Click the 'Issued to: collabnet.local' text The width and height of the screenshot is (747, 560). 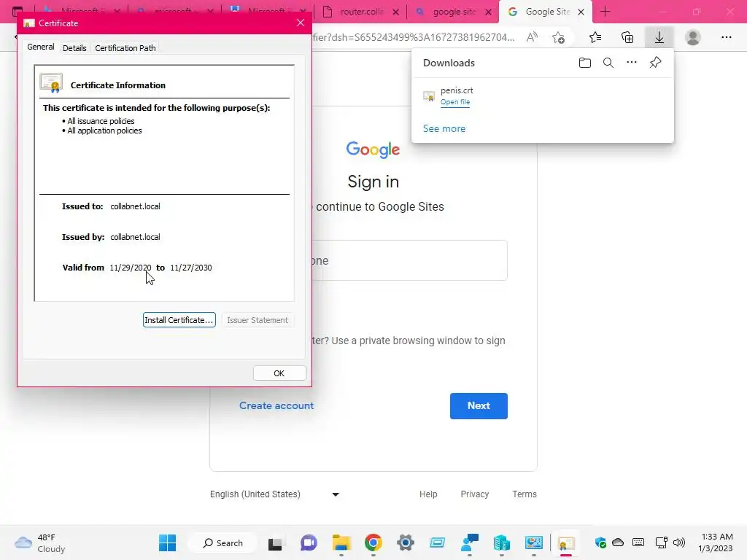pyautogui.click(x=111, y=206)
